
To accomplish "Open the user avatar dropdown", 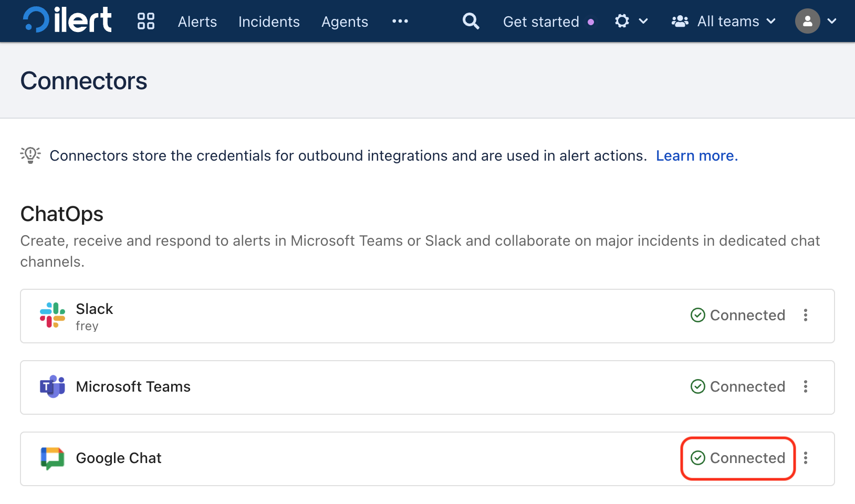I will pos(816,21).
